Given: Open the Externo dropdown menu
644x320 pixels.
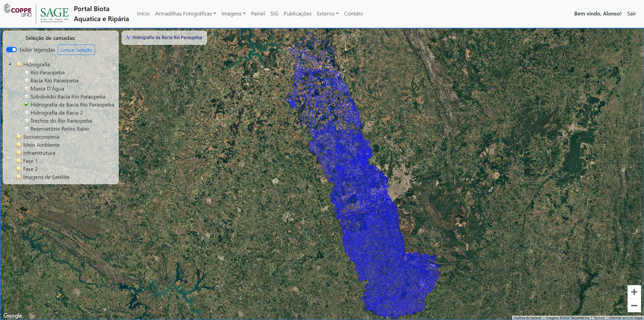Looking at the screenshot, I should [328, 14].
